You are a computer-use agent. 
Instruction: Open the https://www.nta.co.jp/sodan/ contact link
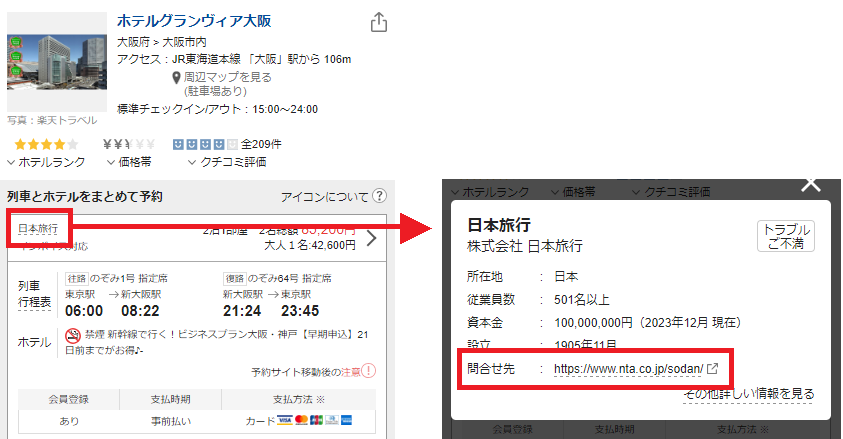(x=628, y=368)
